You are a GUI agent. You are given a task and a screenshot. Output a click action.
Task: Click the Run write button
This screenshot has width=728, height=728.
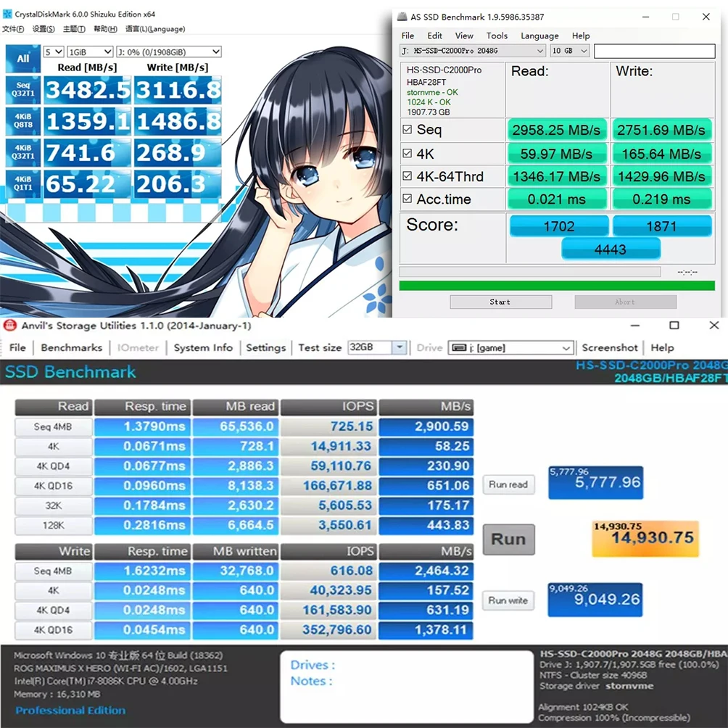pyautogui.click(x=508, y=600)
